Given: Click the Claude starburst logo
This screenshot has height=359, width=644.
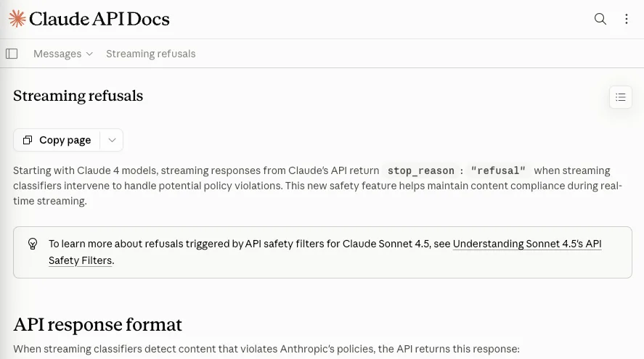Looking at the screenshot, I should [17, 19].
